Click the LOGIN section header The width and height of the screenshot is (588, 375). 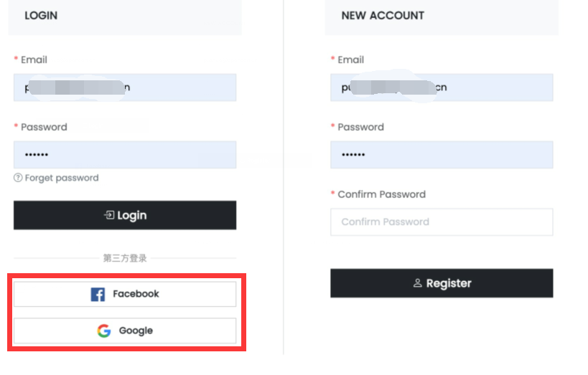click(x=41, y=15)
